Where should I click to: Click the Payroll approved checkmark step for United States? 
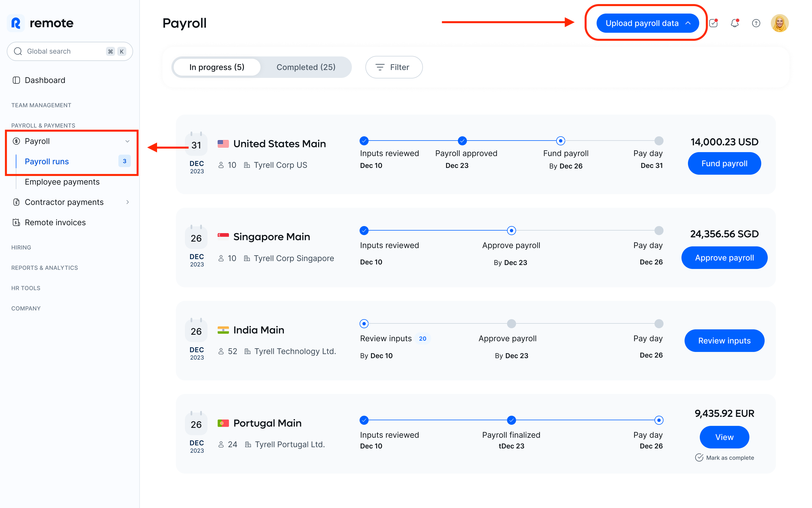[462, 141]
